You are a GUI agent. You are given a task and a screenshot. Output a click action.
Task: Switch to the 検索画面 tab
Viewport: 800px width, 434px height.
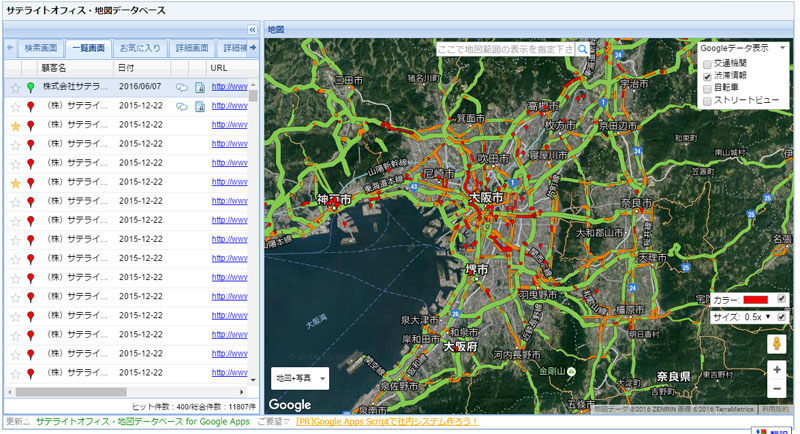[x=41, y=48]
